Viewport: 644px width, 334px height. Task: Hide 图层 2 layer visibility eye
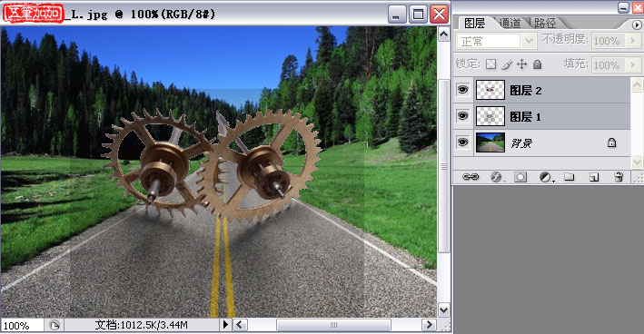[463, 90]
